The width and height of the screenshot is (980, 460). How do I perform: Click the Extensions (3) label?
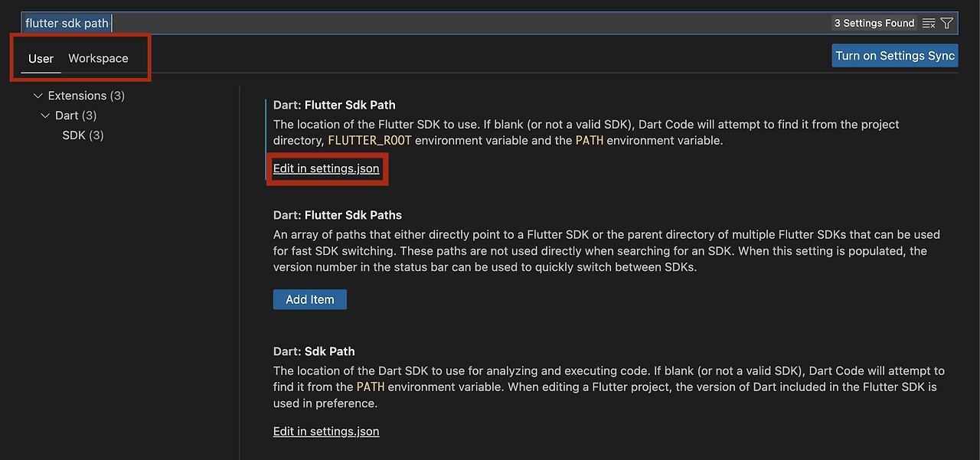87,96
